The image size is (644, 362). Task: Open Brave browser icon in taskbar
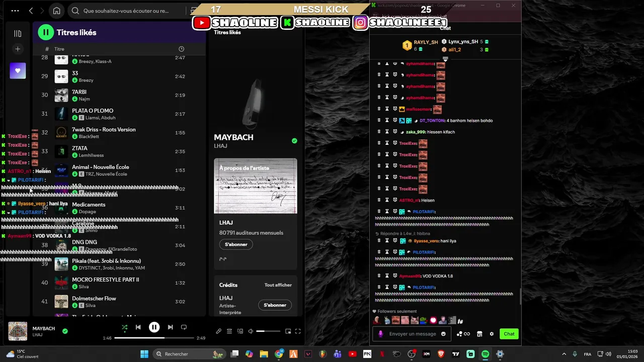[x=441, y=354]
